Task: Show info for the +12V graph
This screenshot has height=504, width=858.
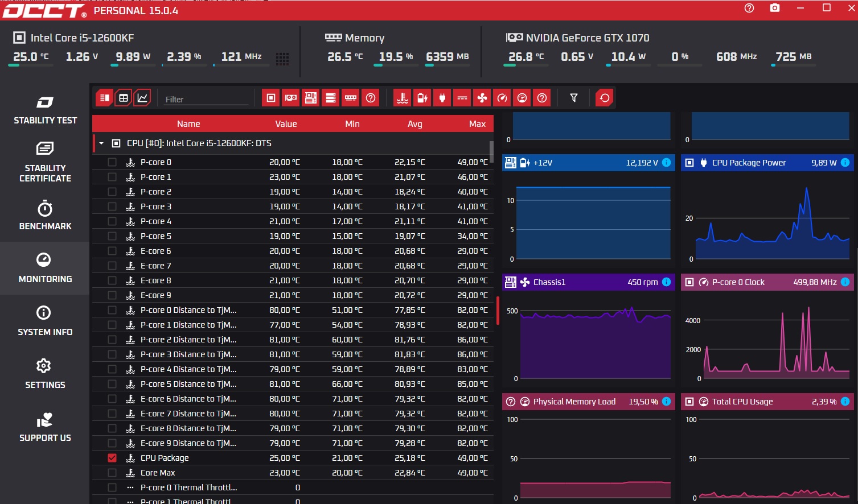Action: tap(667, 163)
